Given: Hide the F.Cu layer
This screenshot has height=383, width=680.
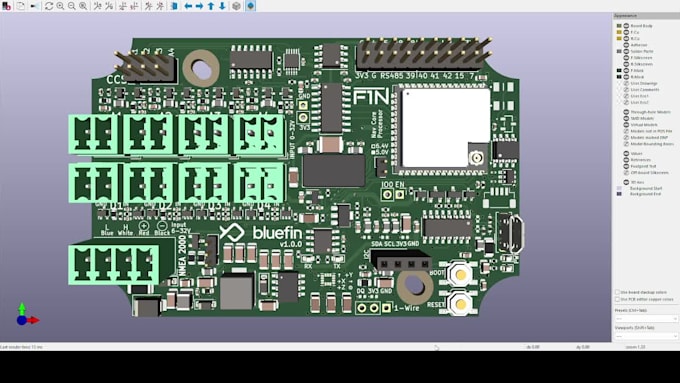Looking at the screenshot, I should 626,32.
